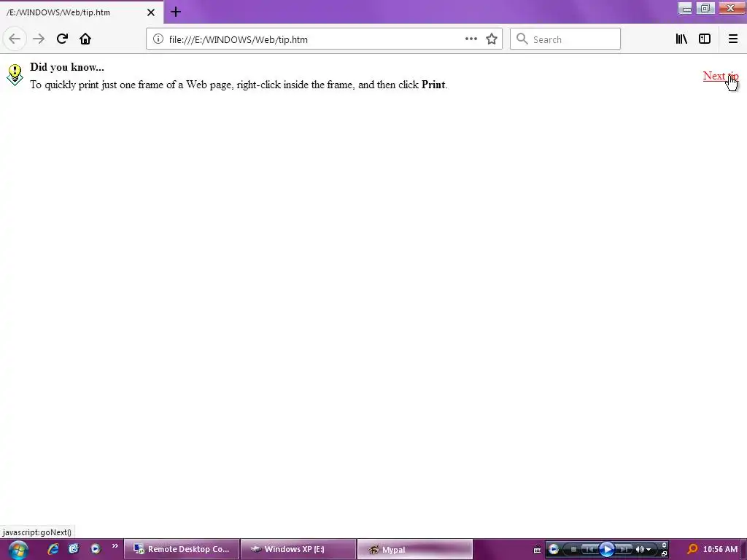This screenshot has width=747, height=560.
Task: Restore Media Player from toolbar
Action: point(664,554)
